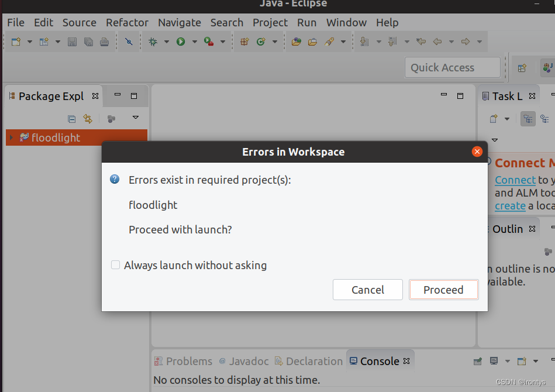Click the Open Task folder icon
This screenshot has height=392, width=555.
(312, 42)
